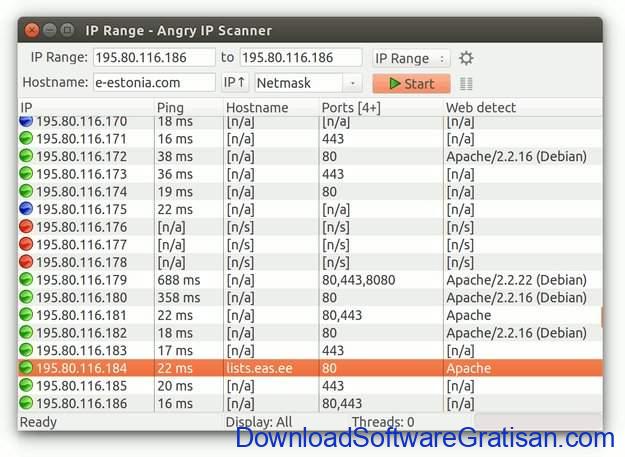Focus the starting IP address field

(x=154, y=57)
